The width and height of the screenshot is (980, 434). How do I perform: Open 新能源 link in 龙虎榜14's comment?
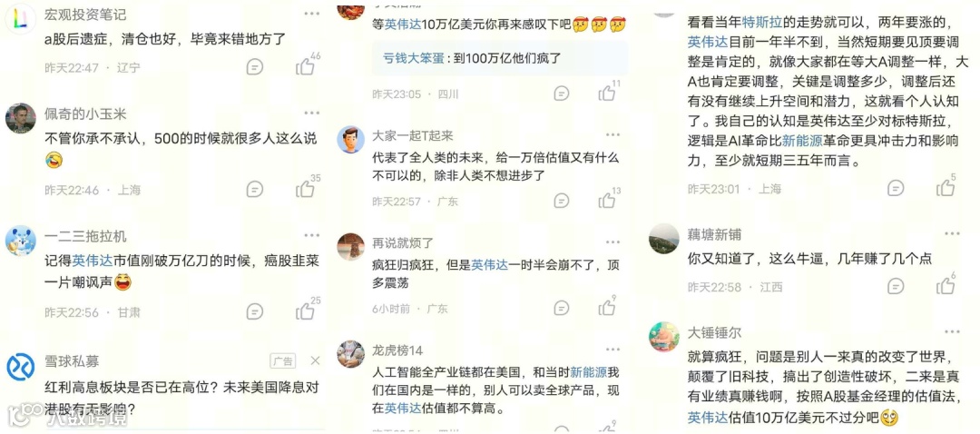point(588,373)
